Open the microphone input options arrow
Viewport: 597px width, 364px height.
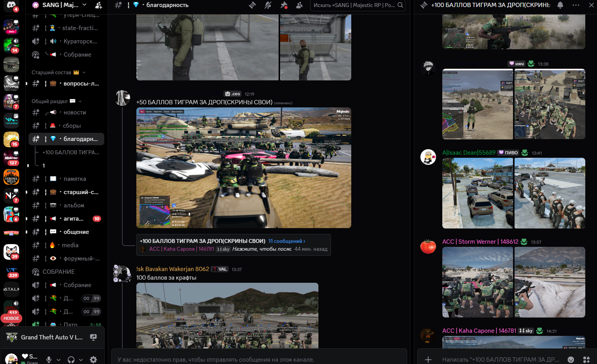59,360
